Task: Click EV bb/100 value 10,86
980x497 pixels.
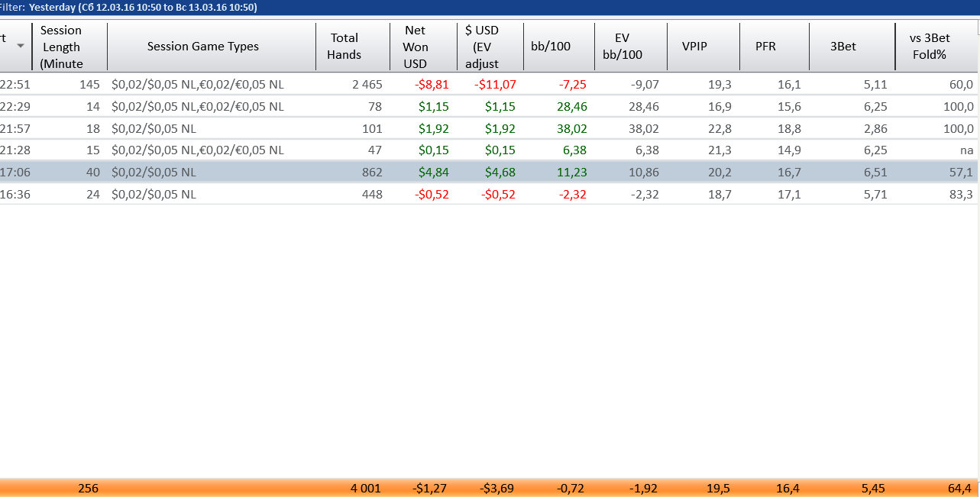Action: tap(643, 173)
